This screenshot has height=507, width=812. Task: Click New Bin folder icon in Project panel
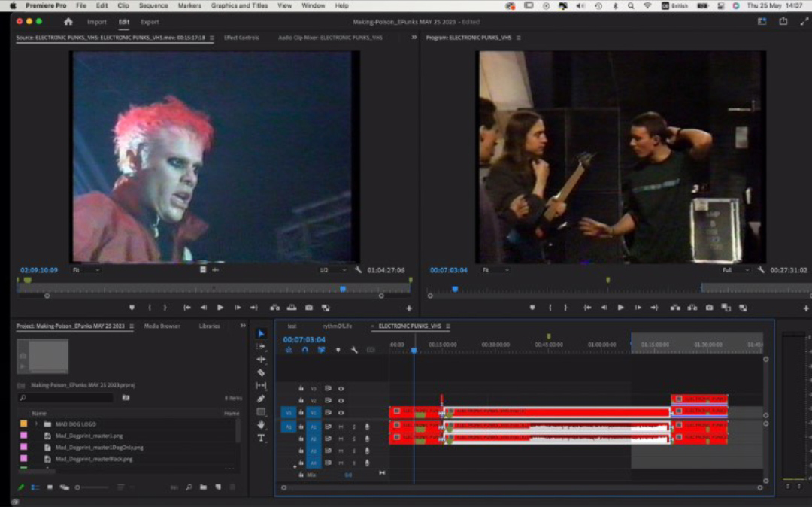tap(204, 487)
